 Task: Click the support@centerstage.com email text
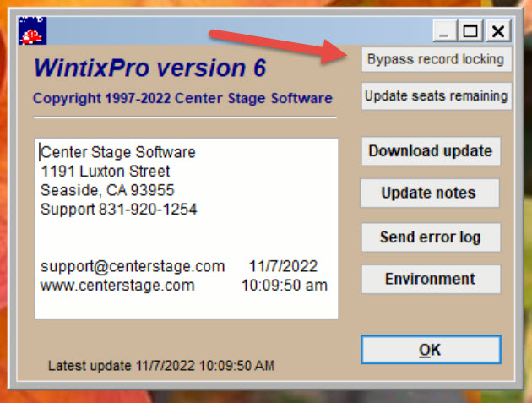[133, 266]
